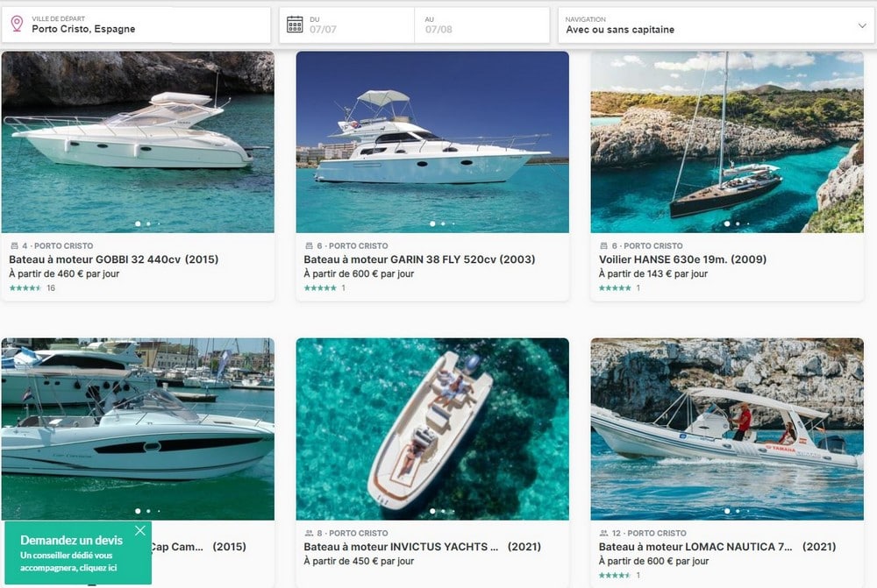This screenshot has width=877, height=588.
Task: Open Bateau à moteur GOBBI 32 440cv listing
Action: tap(113, 259)
